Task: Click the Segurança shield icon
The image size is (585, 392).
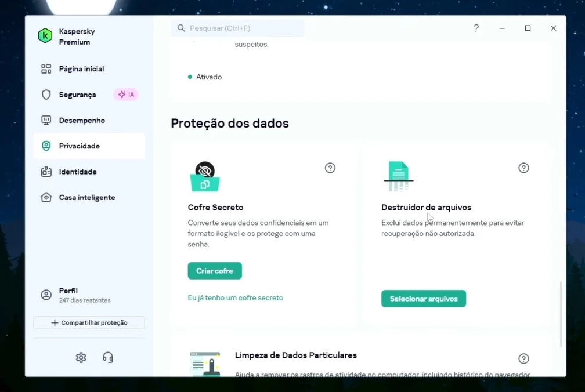Action: click(x=46, y=95)
